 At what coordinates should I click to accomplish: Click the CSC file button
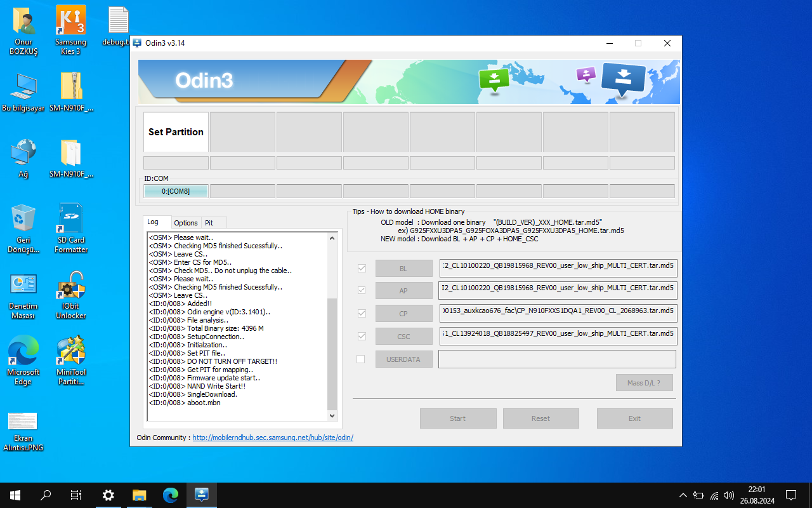pyautogui.click(x=404, y=337)
